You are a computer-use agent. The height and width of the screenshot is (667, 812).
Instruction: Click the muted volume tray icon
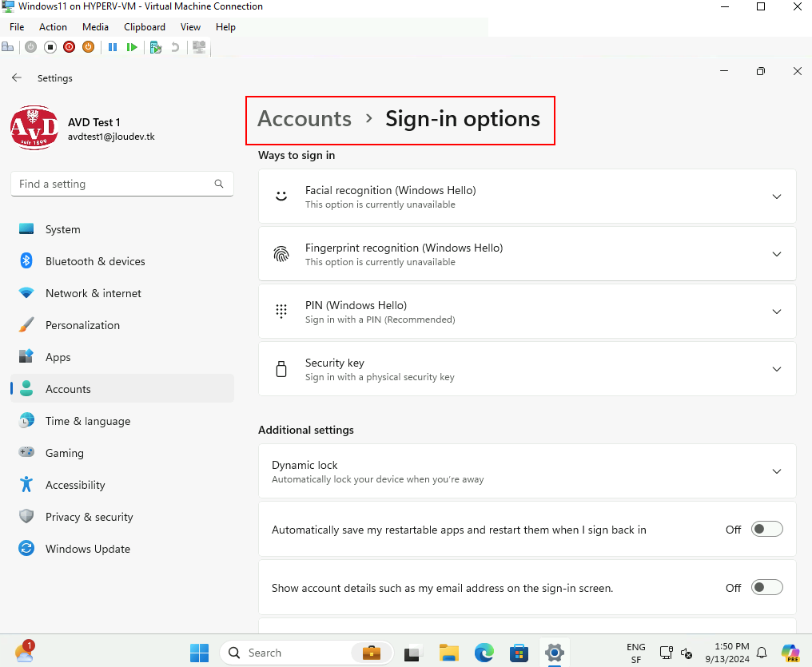tap(687, 653)
